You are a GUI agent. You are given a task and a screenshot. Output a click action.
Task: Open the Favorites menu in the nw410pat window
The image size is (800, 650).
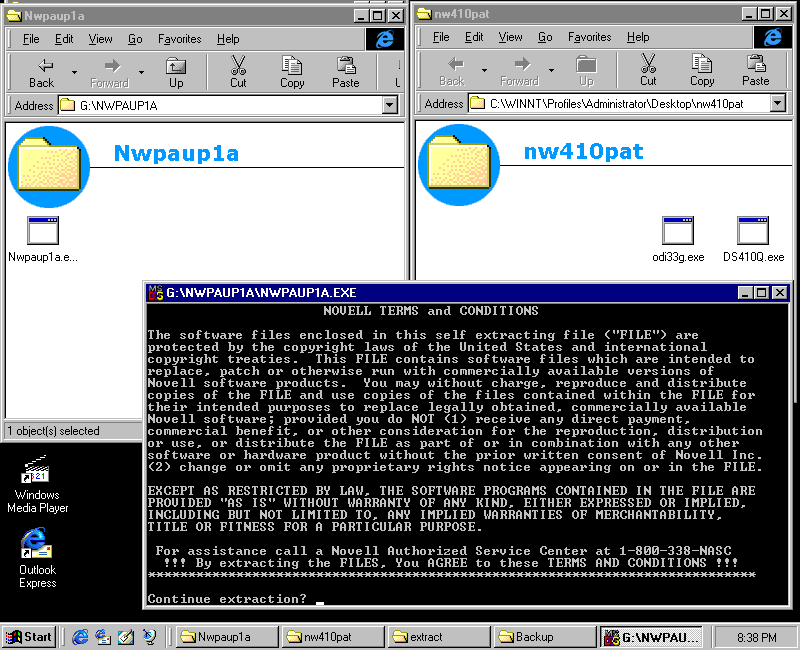[x=589, y=37]
